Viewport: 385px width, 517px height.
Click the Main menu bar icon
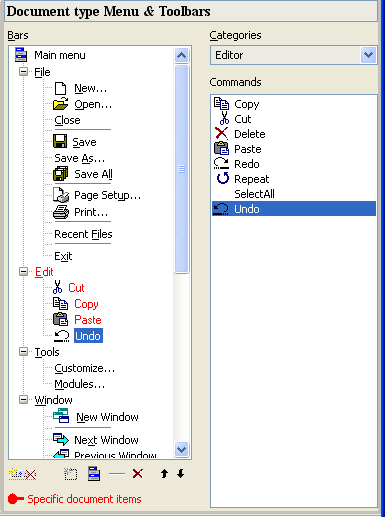click(21, 55)
